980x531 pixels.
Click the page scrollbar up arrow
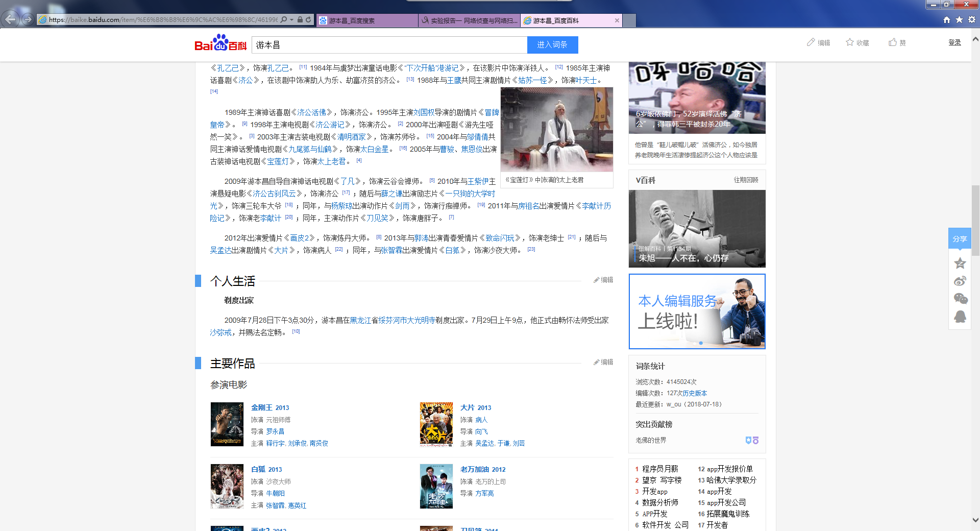975,39
